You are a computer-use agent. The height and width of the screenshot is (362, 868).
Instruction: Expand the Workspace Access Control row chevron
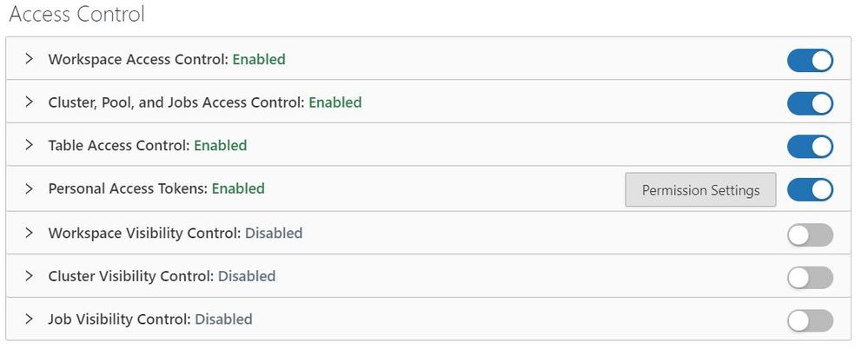[x=29, y=59]
